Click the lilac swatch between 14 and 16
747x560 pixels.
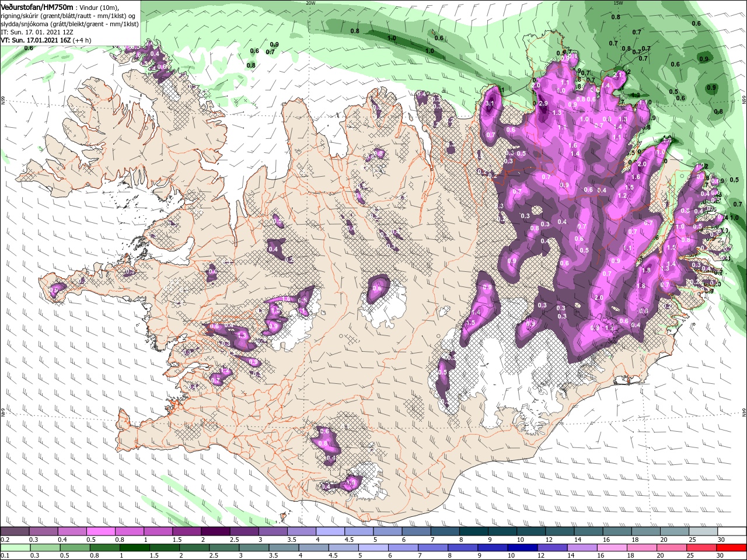[x=582, y=547]
